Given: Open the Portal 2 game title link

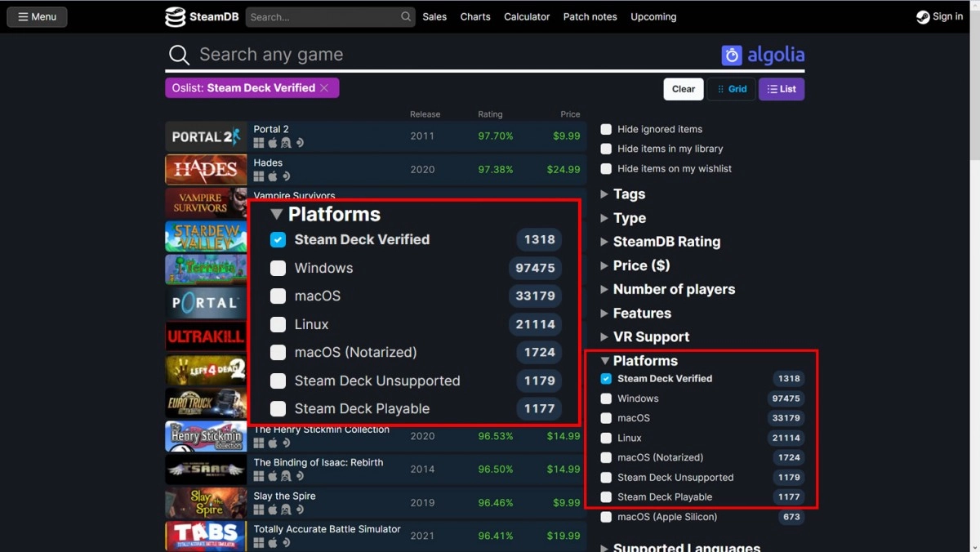Looking at the screenshot, I should 271,129.
